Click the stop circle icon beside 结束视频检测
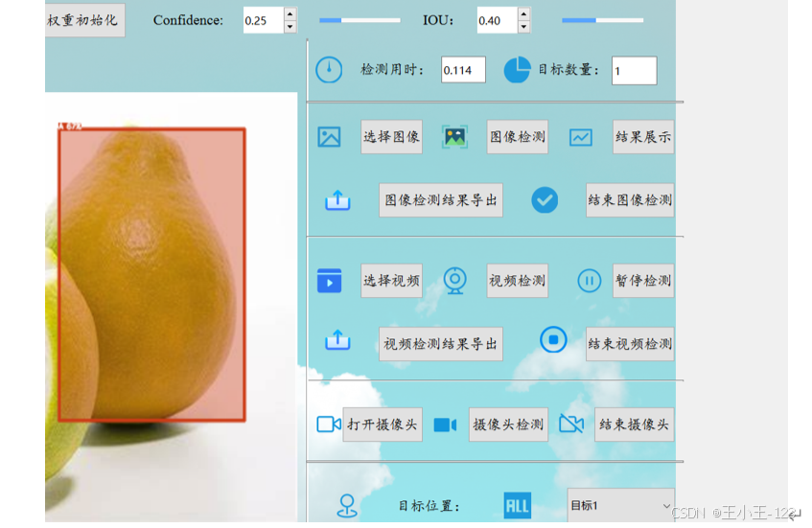 pos(553,340)
